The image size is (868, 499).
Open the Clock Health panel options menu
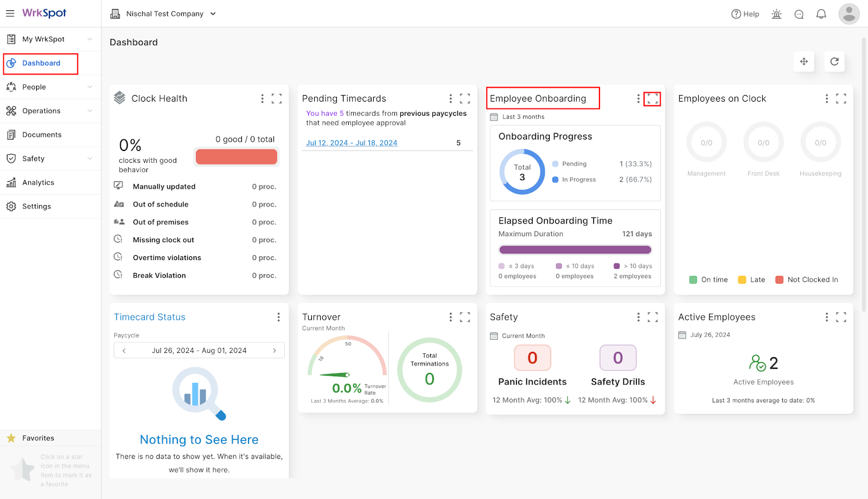pos(263,98)
